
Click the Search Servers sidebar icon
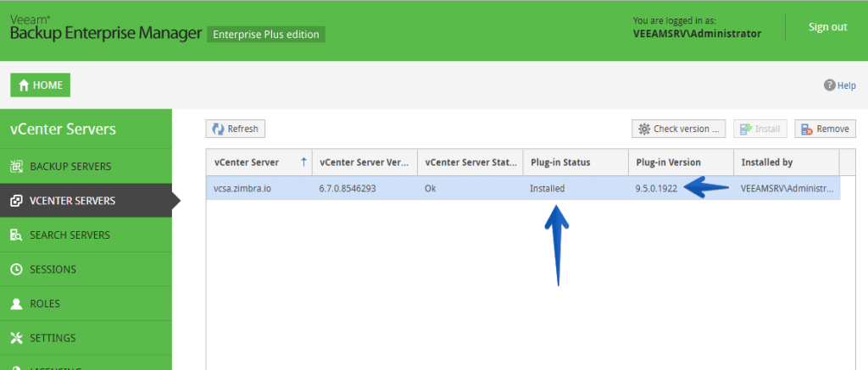point(17,235)
